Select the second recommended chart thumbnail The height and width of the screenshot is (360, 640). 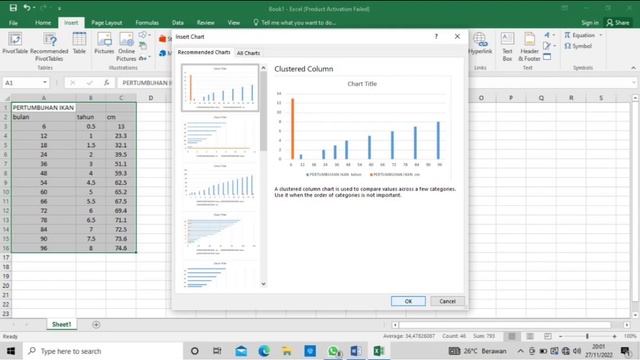click(220, 136)
